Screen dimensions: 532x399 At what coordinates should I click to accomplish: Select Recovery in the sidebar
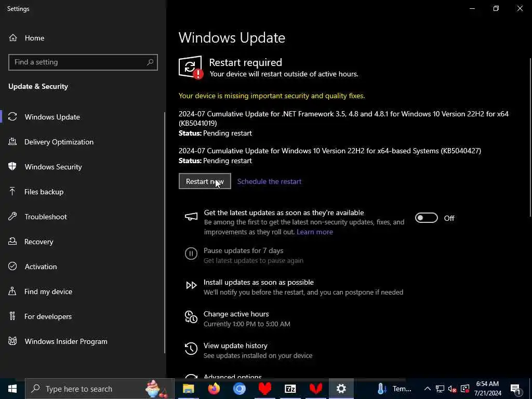point(83,242)
